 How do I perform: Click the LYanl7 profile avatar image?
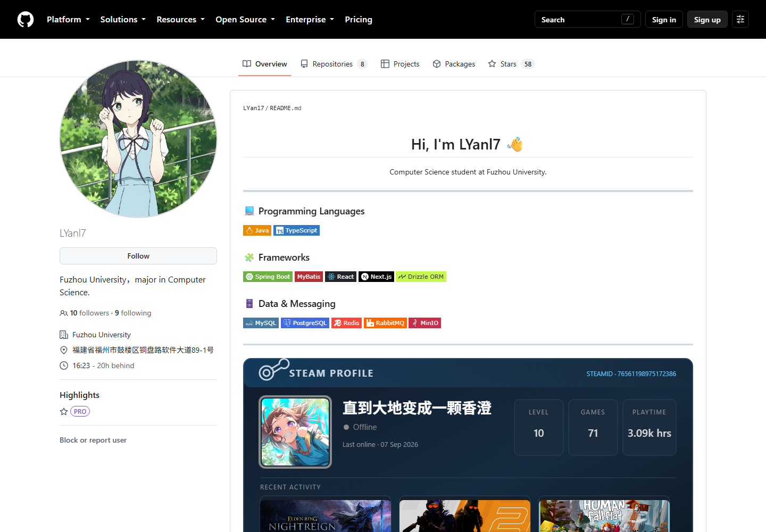click(x=138, y=139)
